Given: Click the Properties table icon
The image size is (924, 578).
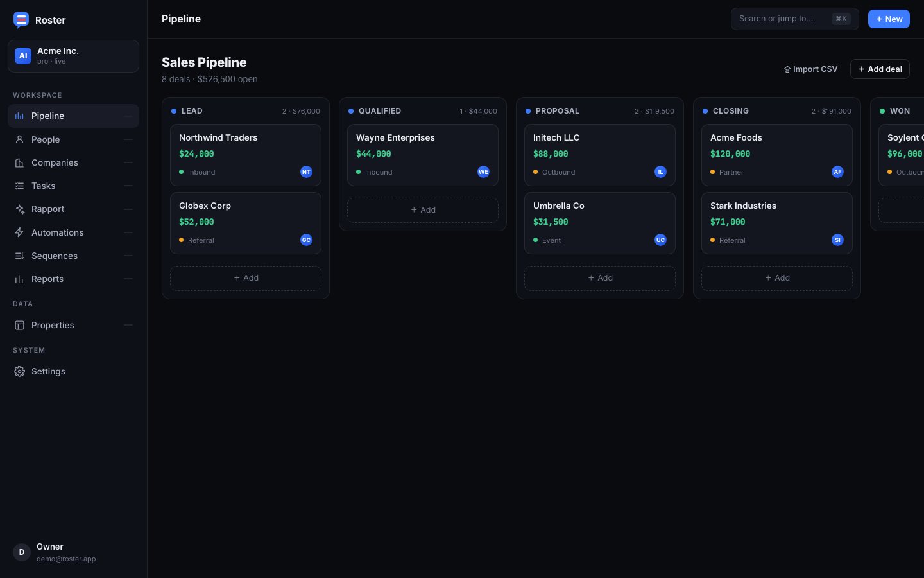Looking at the screenshot, I should 19,325.
